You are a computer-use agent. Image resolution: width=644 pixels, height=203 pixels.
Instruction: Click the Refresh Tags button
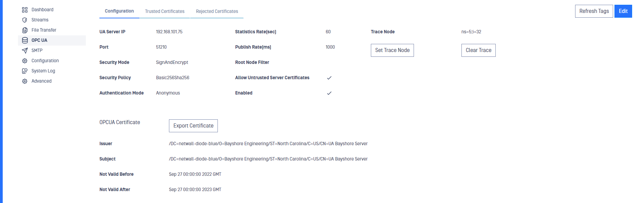click(x=594, y=11)
